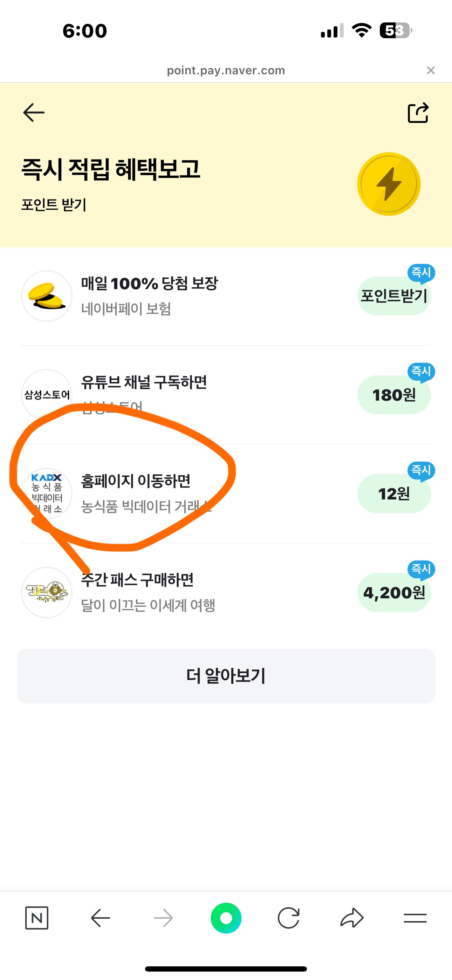452x980 pixels.
Task: Open Naver home with the N icon
Action: pos(36,918)
